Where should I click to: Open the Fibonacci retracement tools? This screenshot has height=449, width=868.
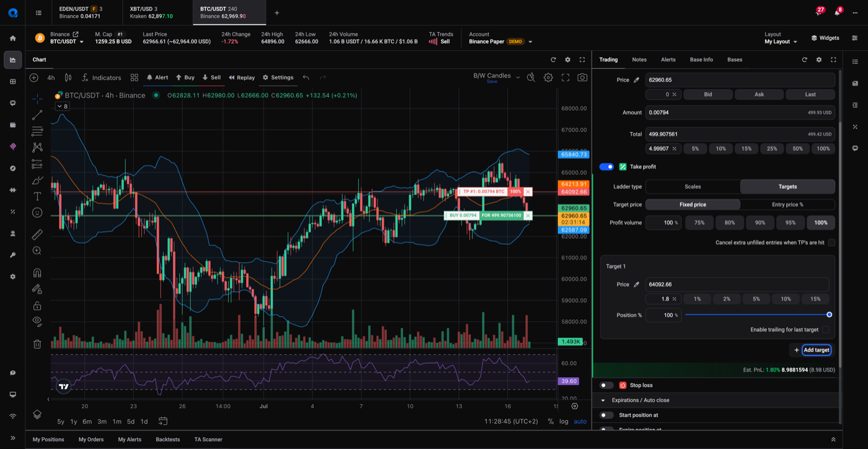(37, 131)
